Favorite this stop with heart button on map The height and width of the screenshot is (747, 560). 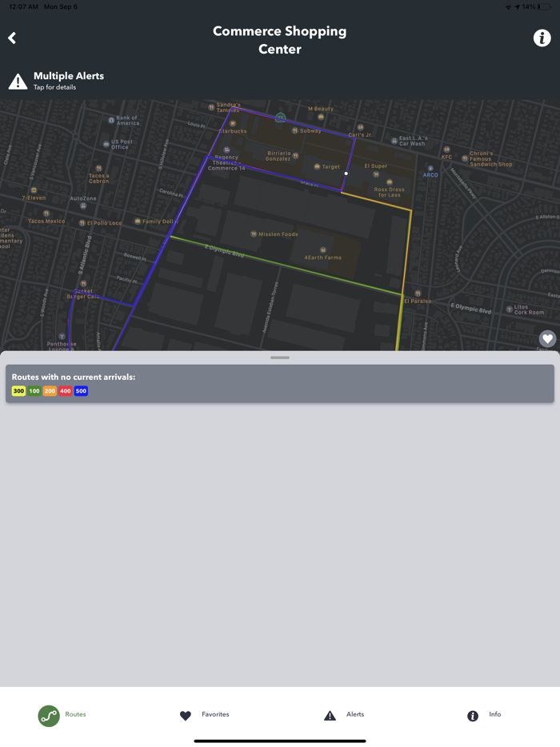[x=548, y=339]
